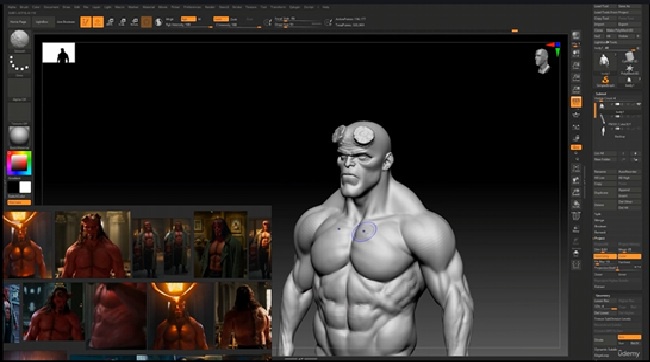Activate Edit mode button on top shelf

(x=86, y=22)
